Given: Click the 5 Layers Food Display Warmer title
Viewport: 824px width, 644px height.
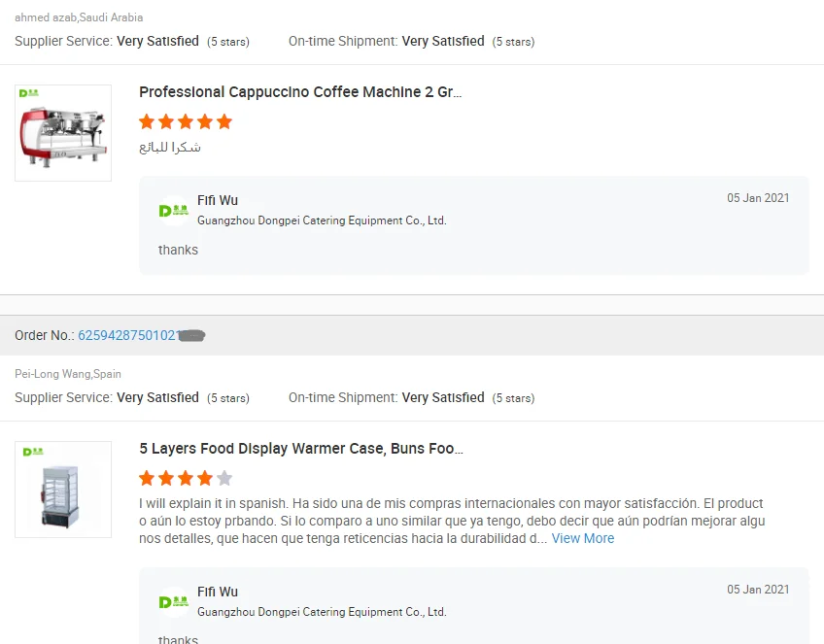Looking at the screenshot, I should 301,449.
